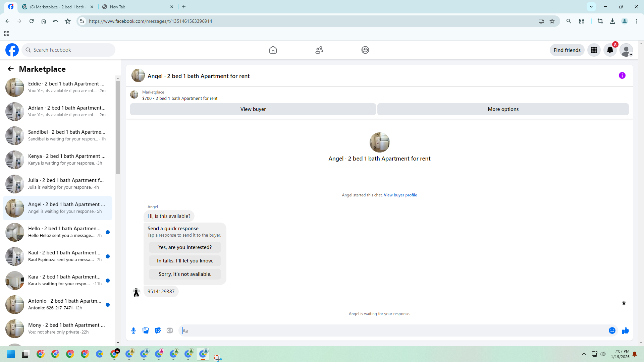Screen dimensions: 644x362
Task: Click the conversation list scrollbar down arrow
Action: click(x=118, y=343)
